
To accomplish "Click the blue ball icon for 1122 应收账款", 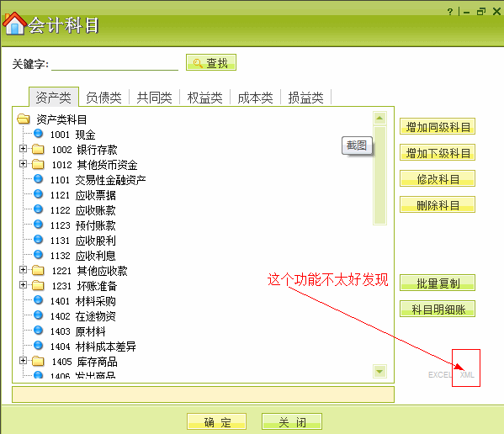I will tap(38, 209).
